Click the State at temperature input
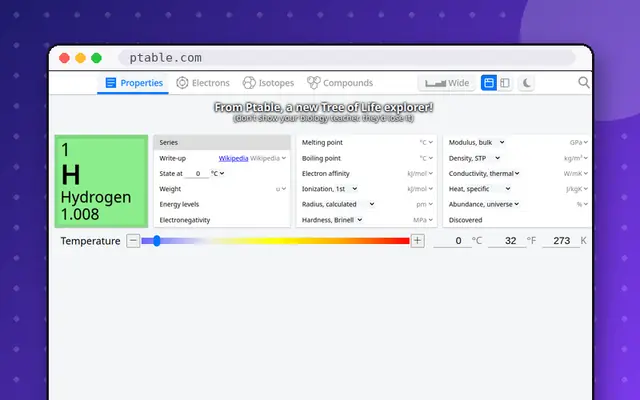Screen dimensions: 640x400 coord(197,173)
